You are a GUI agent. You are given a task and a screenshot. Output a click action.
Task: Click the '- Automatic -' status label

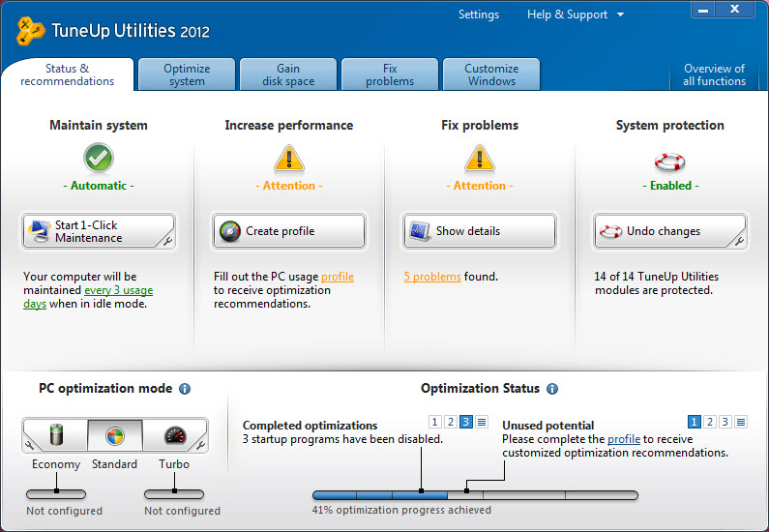99,186
